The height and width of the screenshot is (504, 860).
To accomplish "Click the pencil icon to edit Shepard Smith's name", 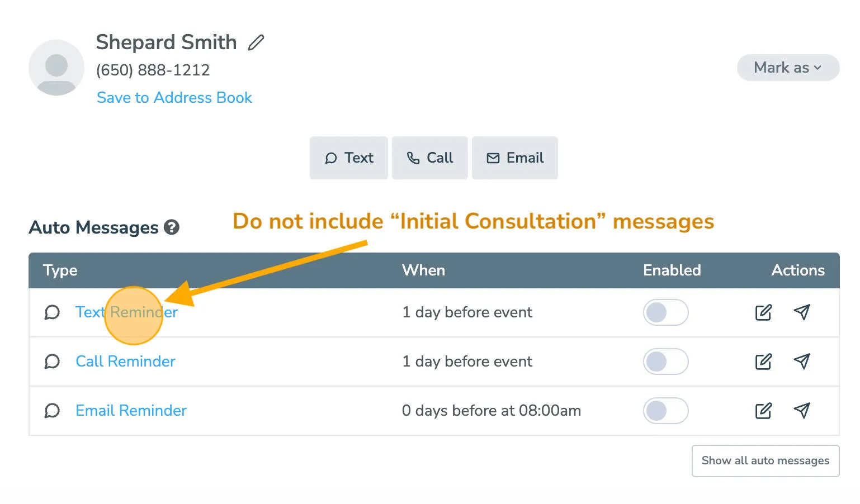I will point(257,42).
